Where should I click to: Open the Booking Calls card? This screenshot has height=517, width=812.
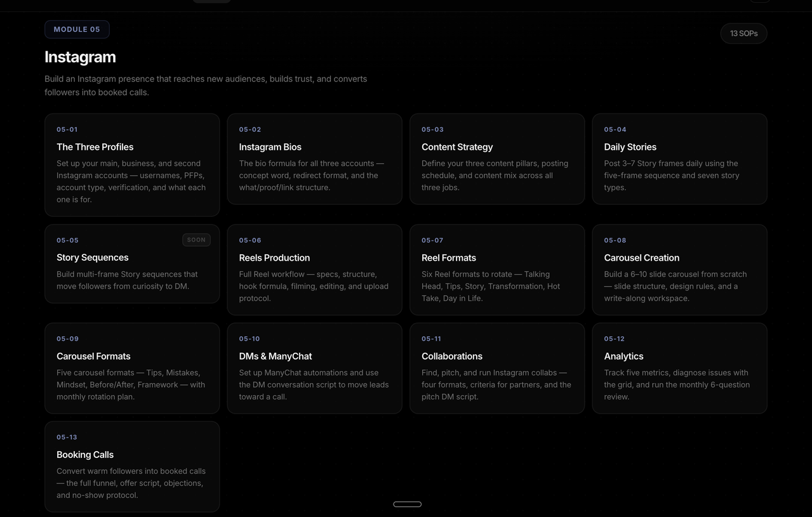click(132, 467)
